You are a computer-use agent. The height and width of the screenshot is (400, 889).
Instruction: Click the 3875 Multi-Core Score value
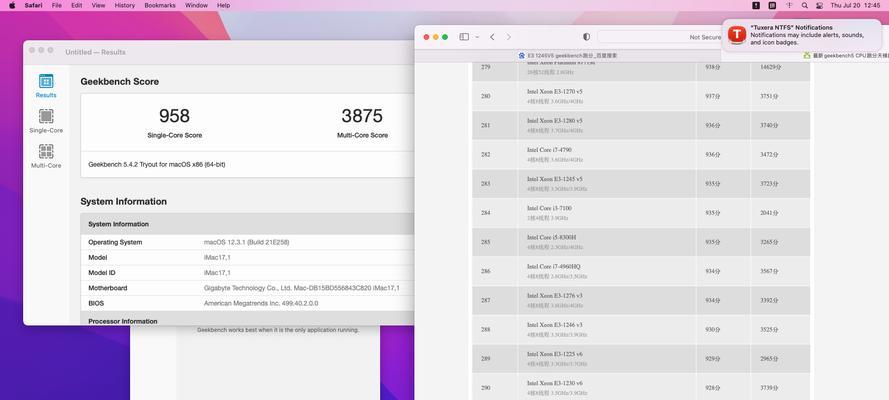click(x=362, y=116)
